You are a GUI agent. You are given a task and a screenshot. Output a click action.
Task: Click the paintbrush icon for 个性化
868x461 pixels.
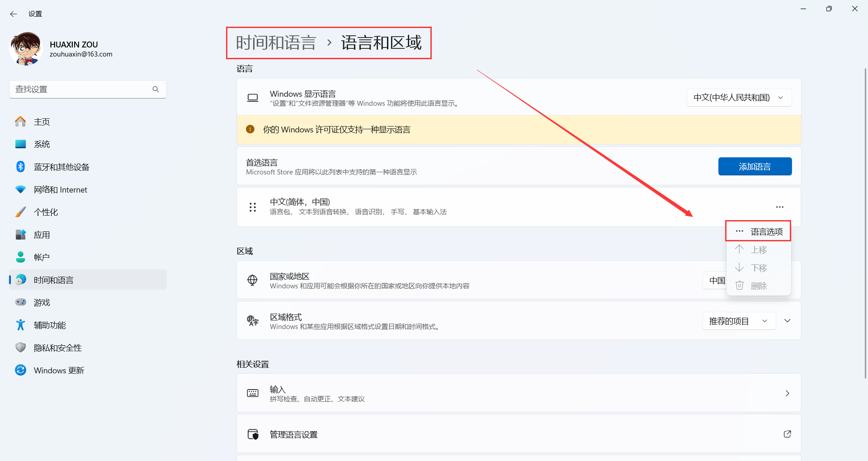pos(20,212)
